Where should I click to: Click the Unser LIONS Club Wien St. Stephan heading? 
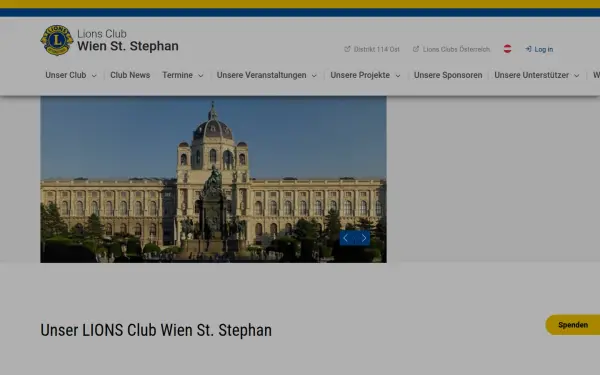coord(156,330)
